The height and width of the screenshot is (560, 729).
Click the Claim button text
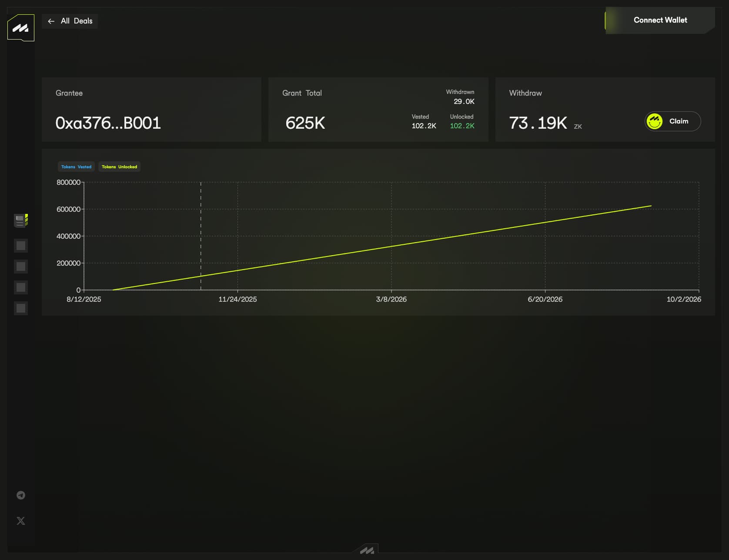click(679, 121)
